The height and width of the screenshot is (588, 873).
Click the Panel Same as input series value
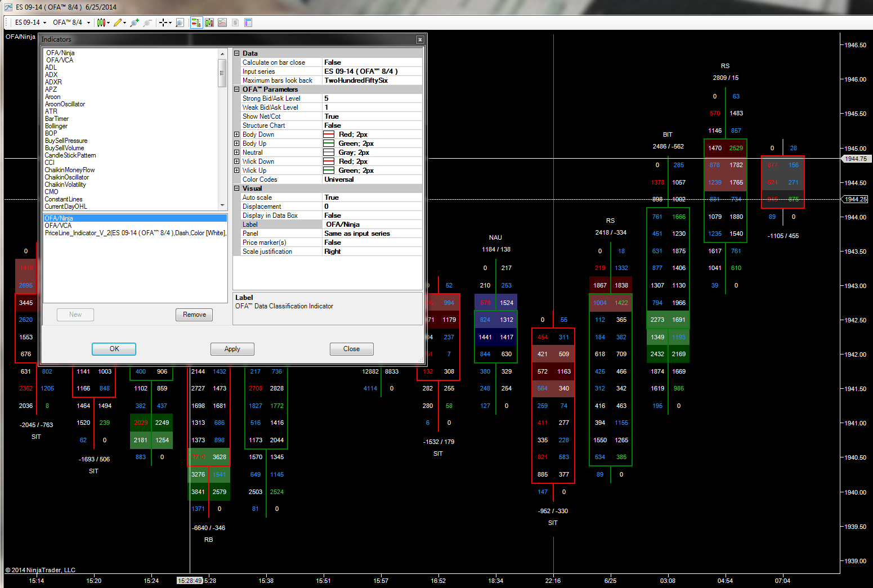pyautogui.click(x=372, y=234)
